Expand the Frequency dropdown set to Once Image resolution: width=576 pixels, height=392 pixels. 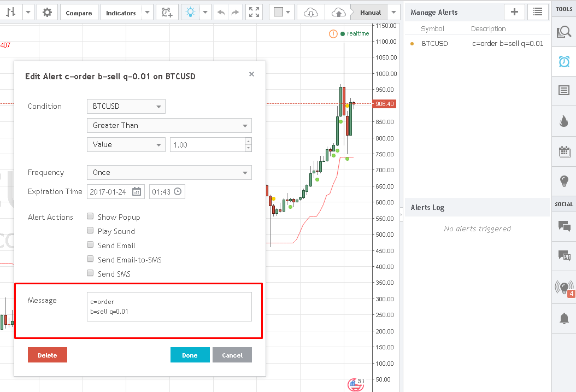(169, 172)
